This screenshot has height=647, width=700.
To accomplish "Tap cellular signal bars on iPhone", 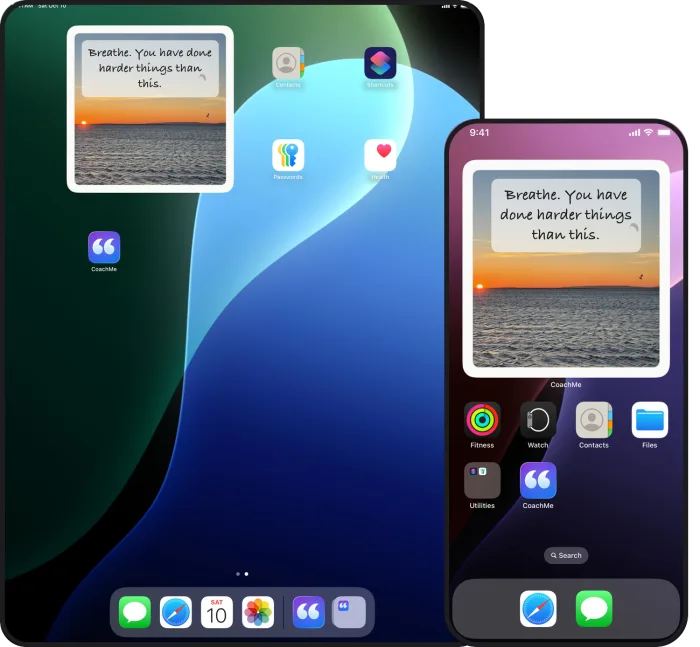I will click(x=634, y=133).
